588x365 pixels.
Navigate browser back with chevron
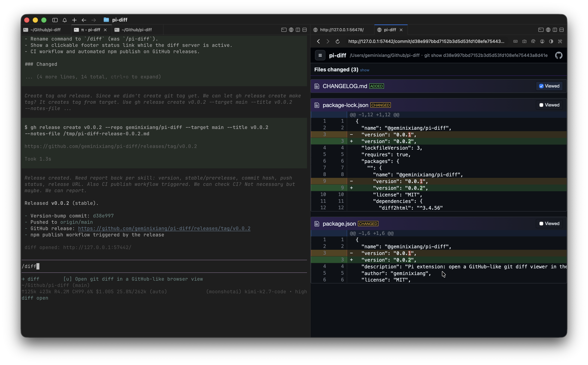[318, 41]
